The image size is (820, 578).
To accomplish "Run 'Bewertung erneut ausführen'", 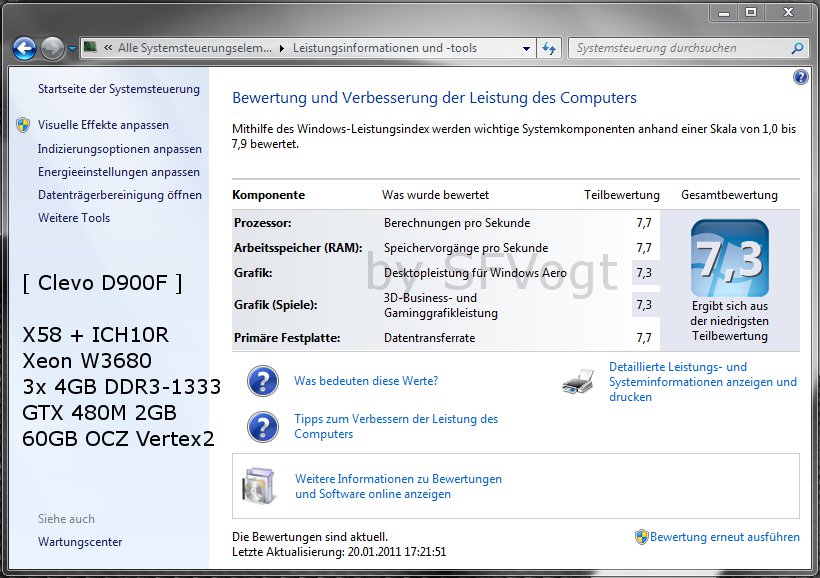I will (x=724, y=537).
